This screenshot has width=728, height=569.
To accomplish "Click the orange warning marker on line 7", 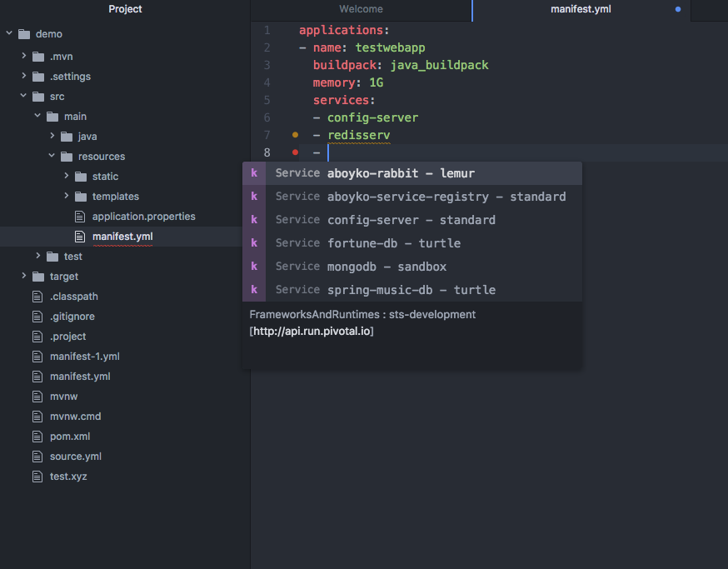I will click(296, 135).
